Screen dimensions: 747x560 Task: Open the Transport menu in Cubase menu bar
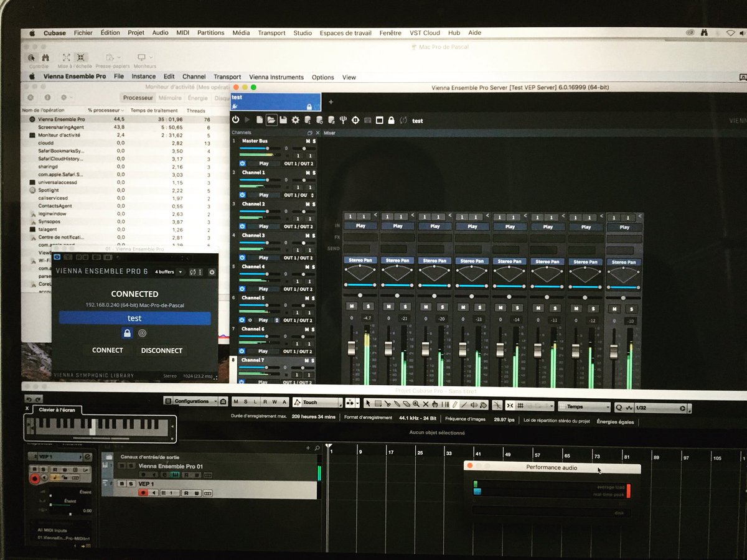pos(271,33)
